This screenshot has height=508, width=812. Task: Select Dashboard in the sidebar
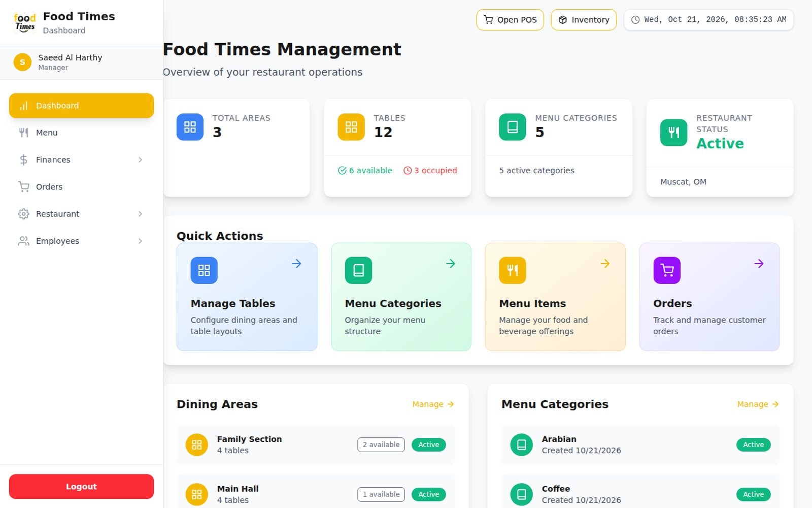click(81, 106)
